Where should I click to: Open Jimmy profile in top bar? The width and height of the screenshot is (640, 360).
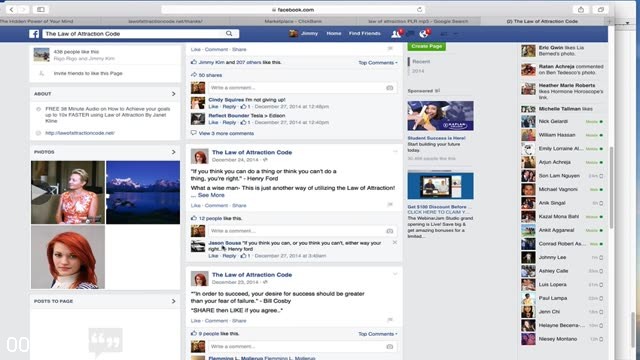(x=304, y=33)
